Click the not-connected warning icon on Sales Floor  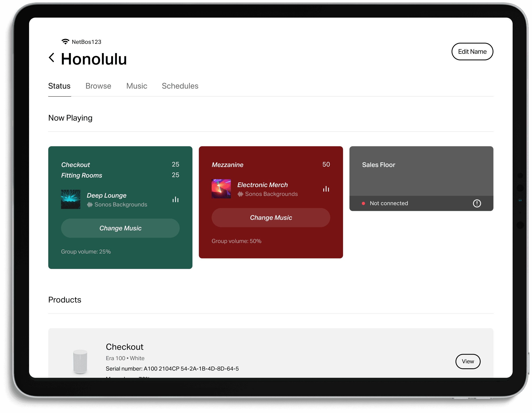pos(477,203)
